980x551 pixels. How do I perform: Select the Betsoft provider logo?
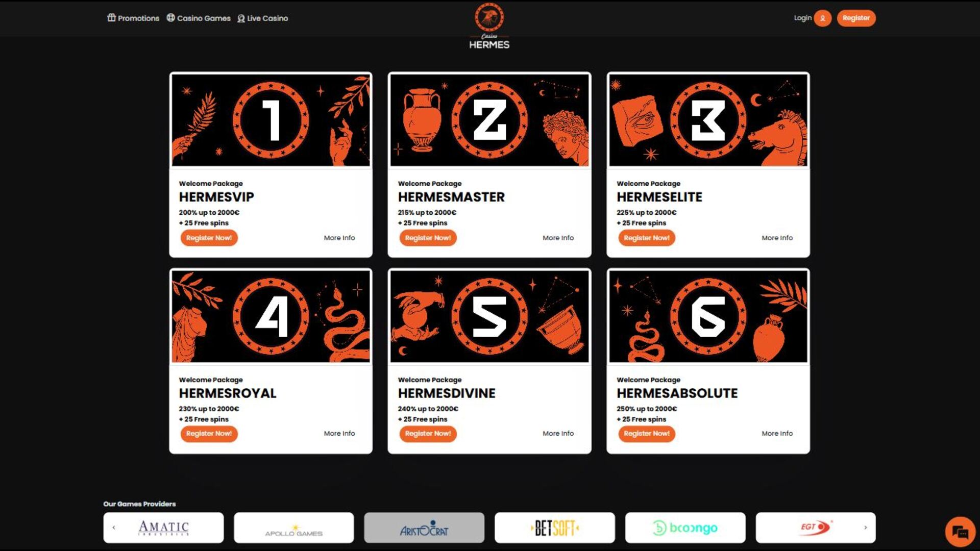coord(555,528)
